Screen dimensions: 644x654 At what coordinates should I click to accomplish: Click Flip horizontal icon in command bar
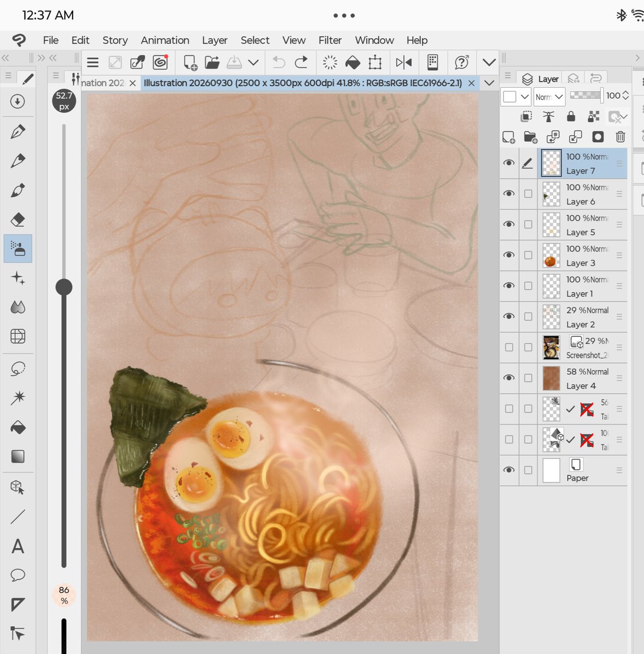[404, 63]
